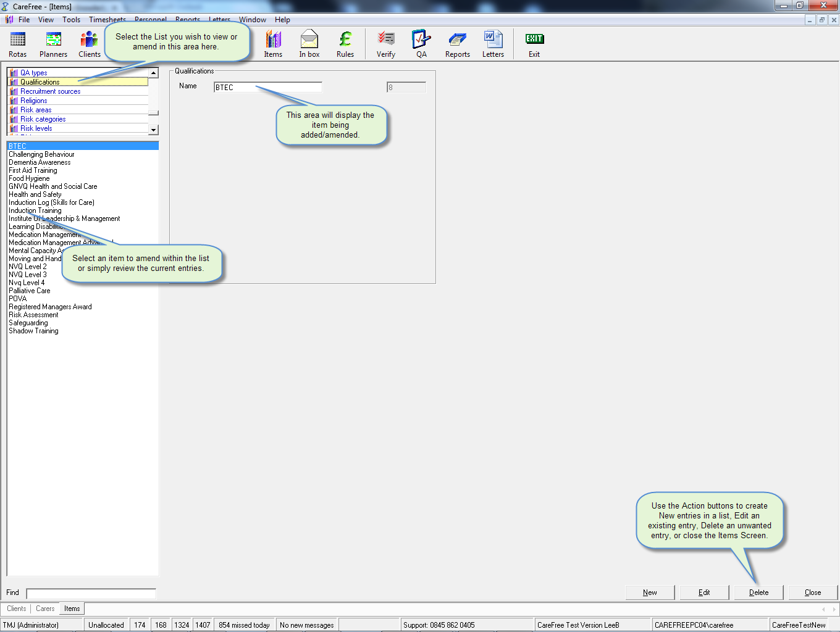Click into the Find input field
Image resolution: width=840 pixels, height=632 pixels.
pyautogui.click(x=91, y=593)
